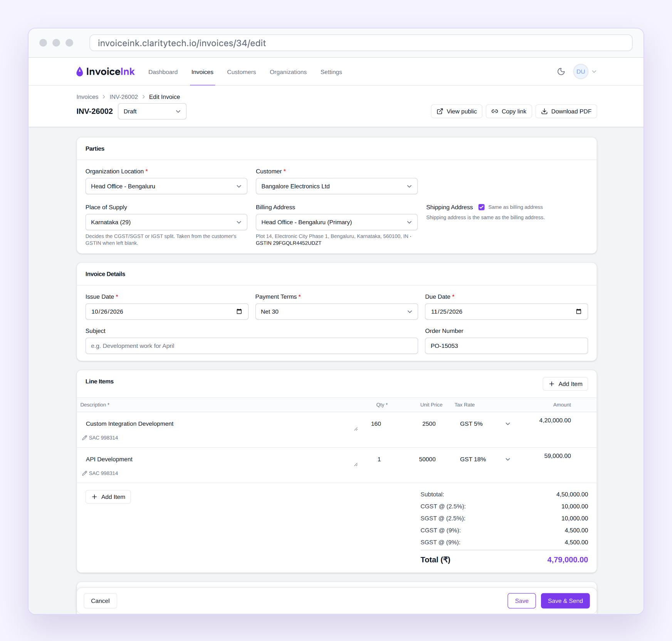Screen dimensions: 672x641
Task: Click the Invoices breadcrumb link
Action: [x=87, y=97]
